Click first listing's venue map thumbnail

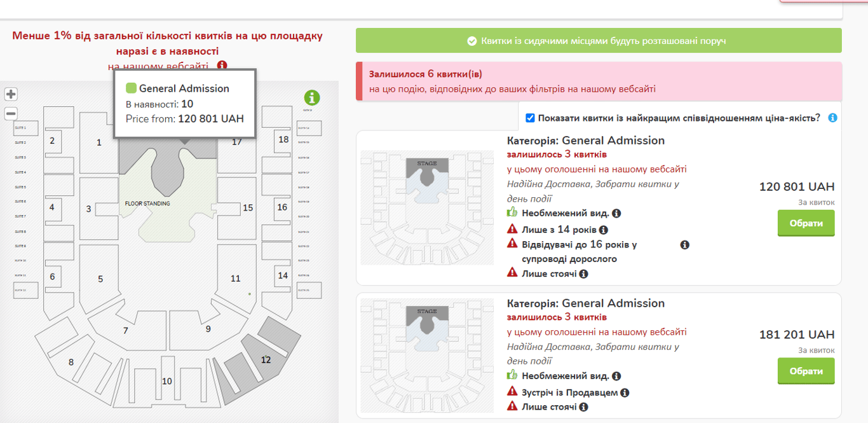[427, 207]
